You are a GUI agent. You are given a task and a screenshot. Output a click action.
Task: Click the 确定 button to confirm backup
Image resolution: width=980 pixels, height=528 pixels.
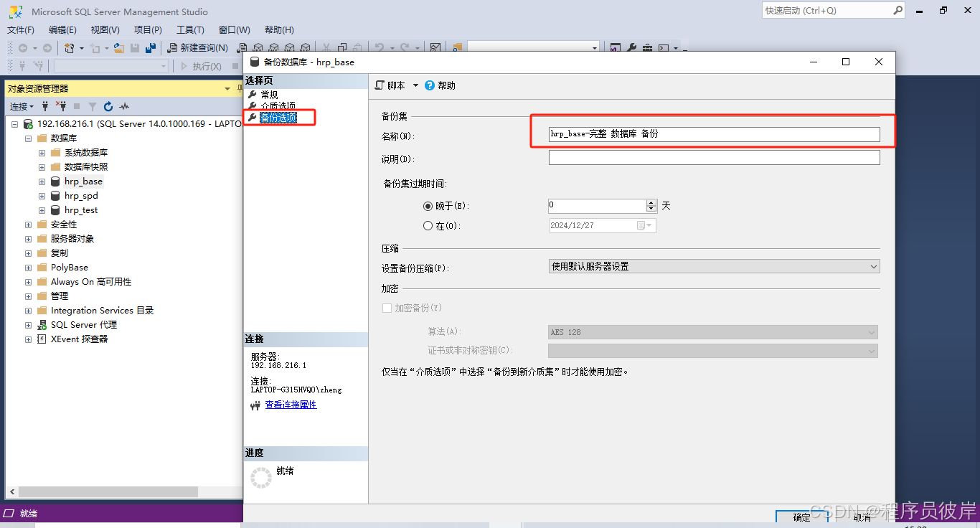[801, 517]
